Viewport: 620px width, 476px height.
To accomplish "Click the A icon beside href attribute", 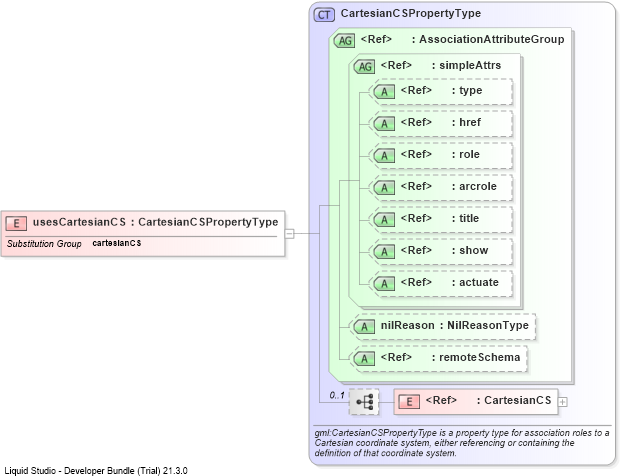I will coord(384,124).
